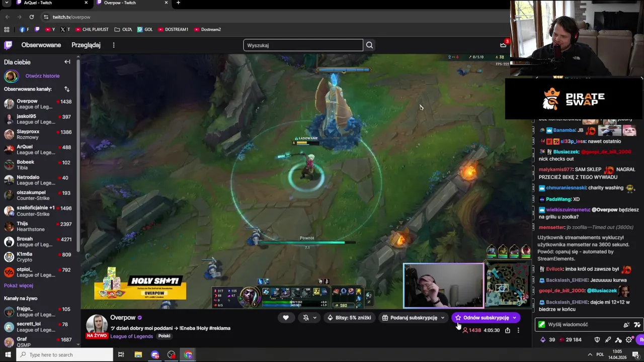Screen dimensions: 644x362
Task: Open the stream options three-dot menu
Action: pyautogui.click(x=518, y=330)
